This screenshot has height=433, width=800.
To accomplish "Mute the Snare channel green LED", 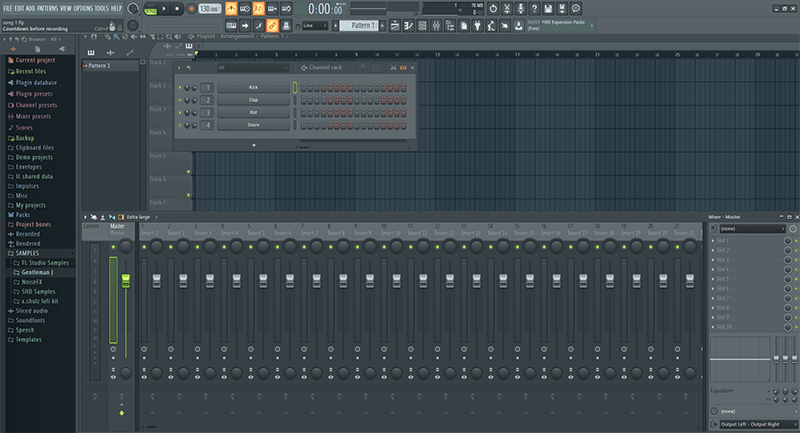I will click(x=180, y=125).
